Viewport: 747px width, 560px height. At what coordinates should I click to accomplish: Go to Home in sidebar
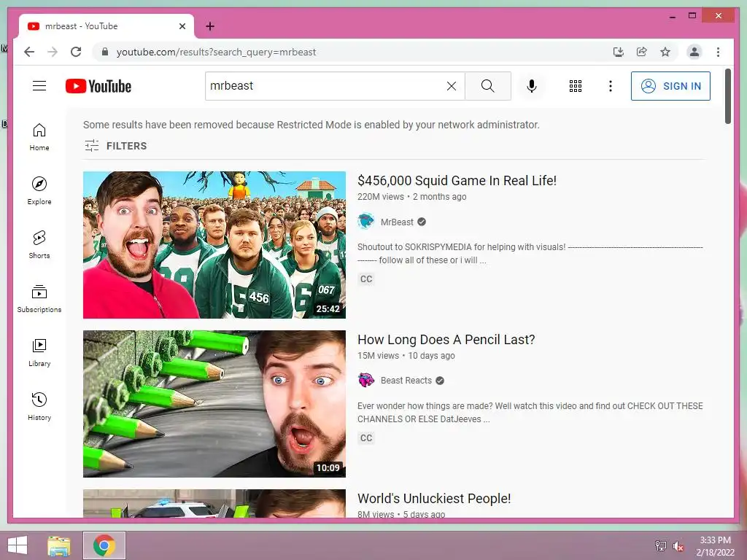[x=39, y=137]
